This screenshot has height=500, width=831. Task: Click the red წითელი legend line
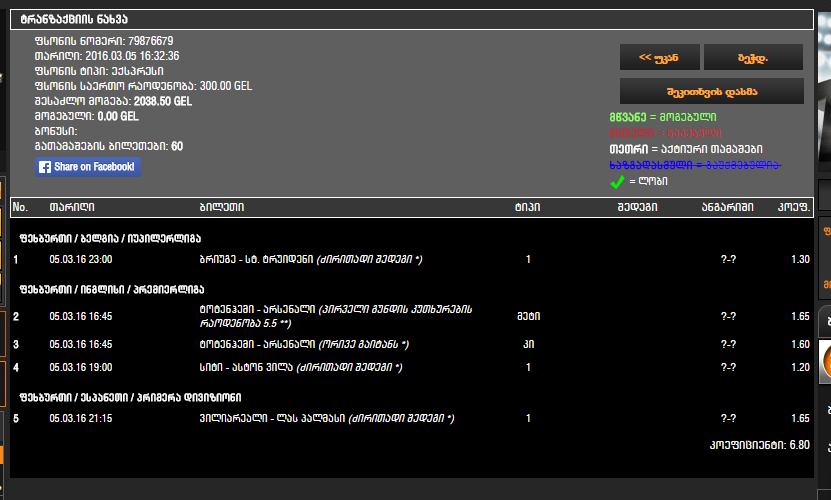(x=665, y=133)
